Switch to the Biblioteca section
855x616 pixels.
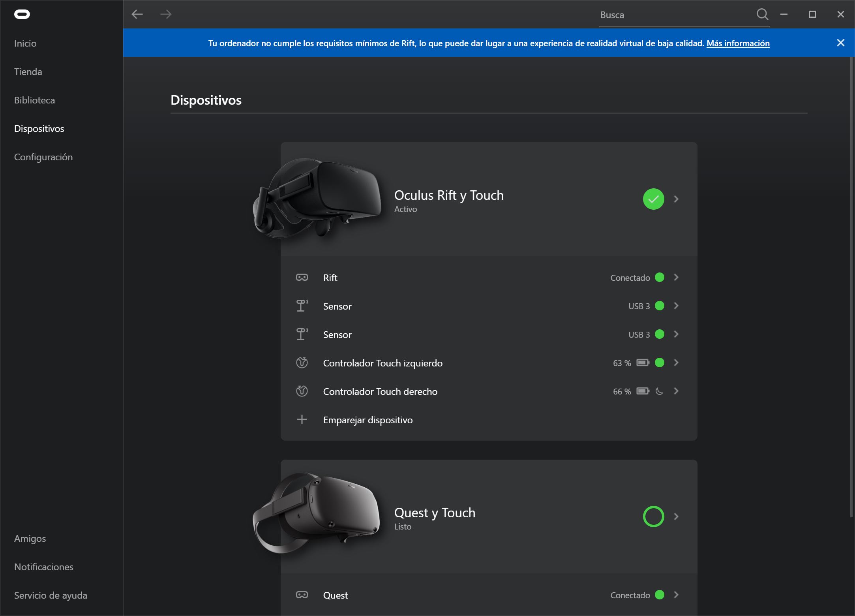(x=34, y=100)
